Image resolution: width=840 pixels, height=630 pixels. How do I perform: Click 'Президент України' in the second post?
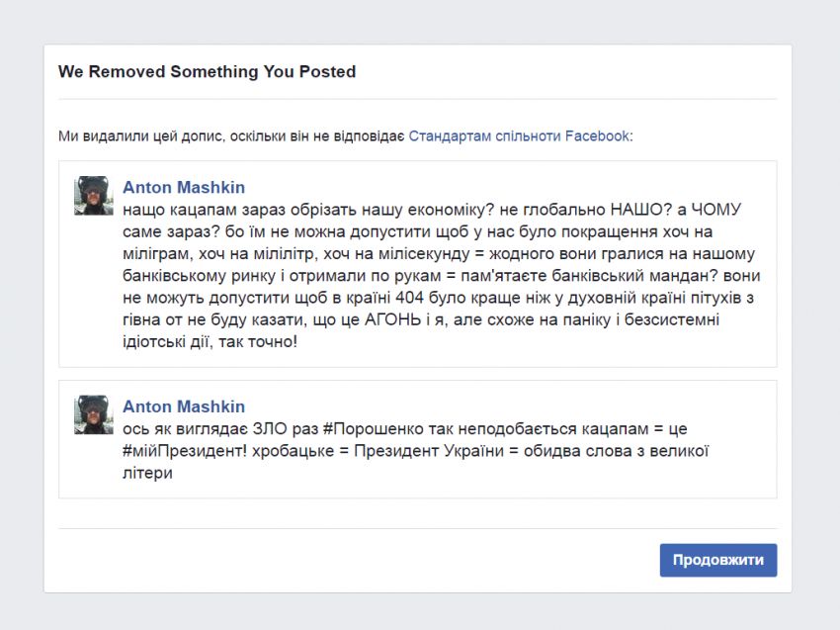pos(429,451)
